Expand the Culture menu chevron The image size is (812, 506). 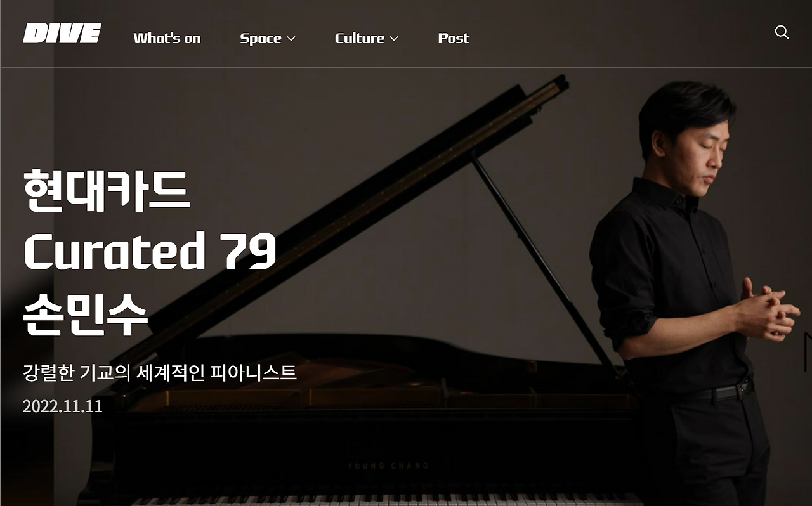[x=394, y=39]
